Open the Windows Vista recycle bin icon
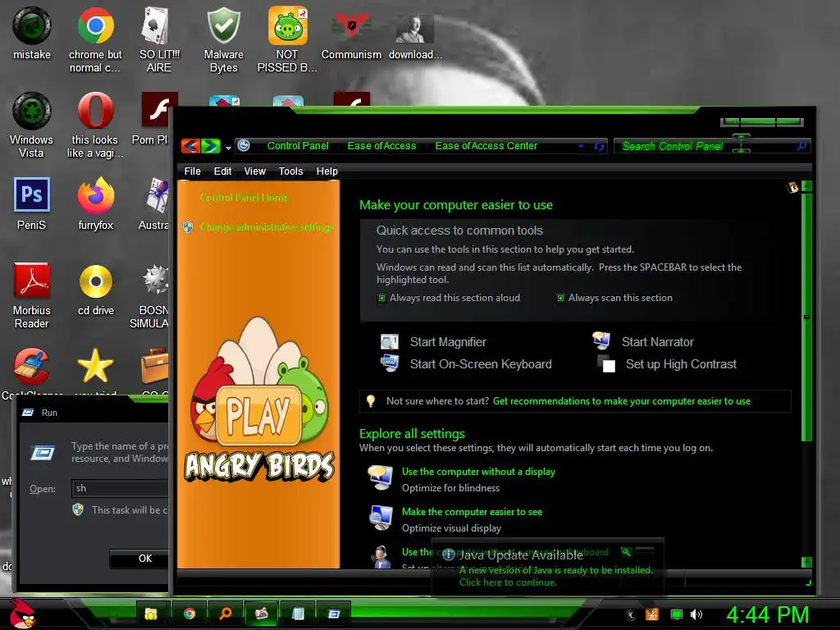 pos(32,111)
